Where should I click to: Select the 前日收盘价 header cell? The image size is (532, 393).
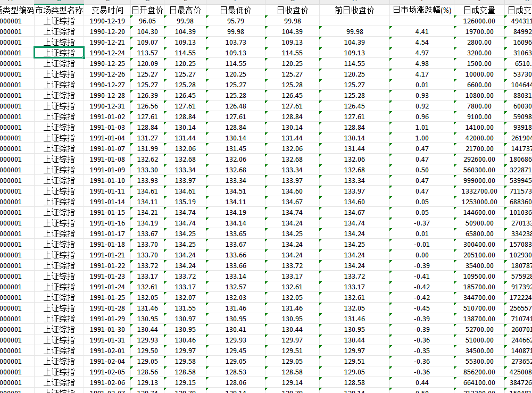(x=354, y=10)
